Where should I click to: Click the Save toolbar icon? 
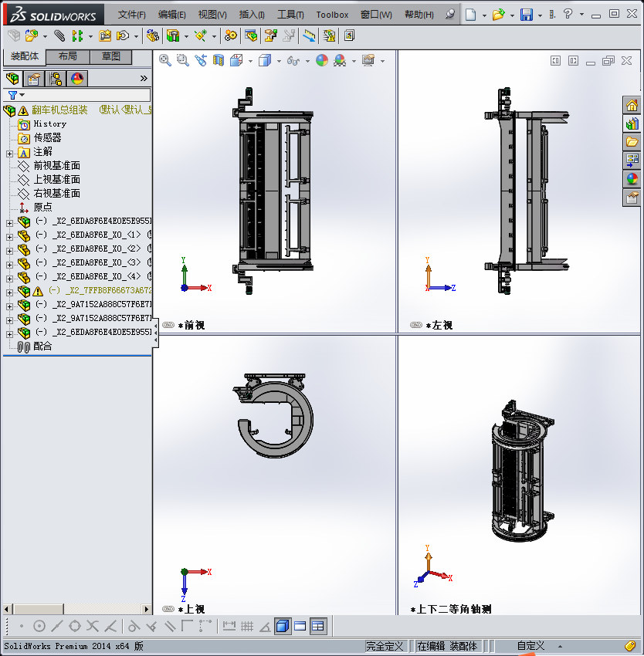(527, 15)
